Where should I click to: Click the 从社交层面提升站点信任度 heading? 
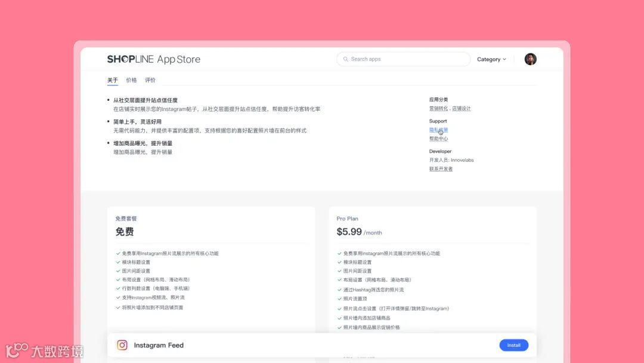[x=145, y=100]
